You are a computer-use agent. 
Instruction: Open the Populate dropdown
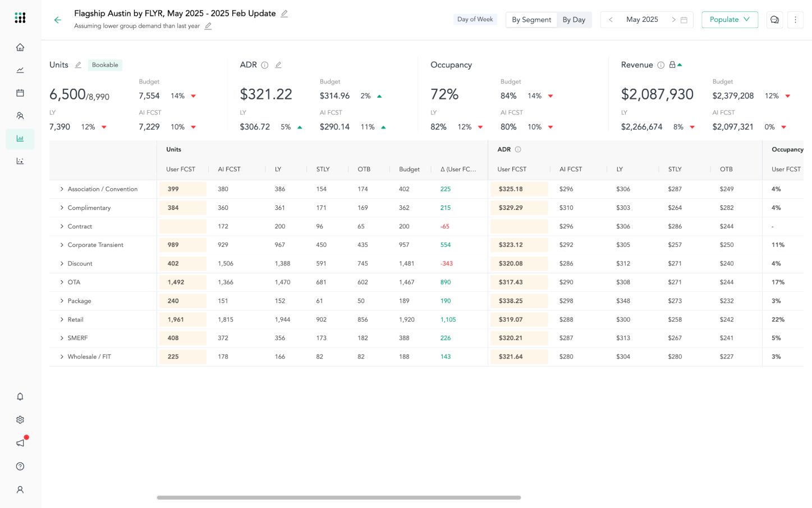click(730, 20)
